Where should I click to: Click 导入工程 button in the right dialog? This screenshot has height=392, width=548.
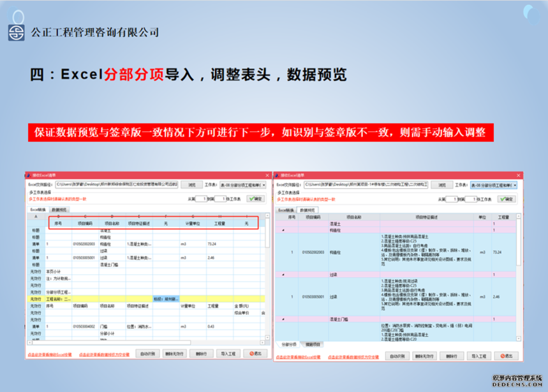[x=478, y=354]
